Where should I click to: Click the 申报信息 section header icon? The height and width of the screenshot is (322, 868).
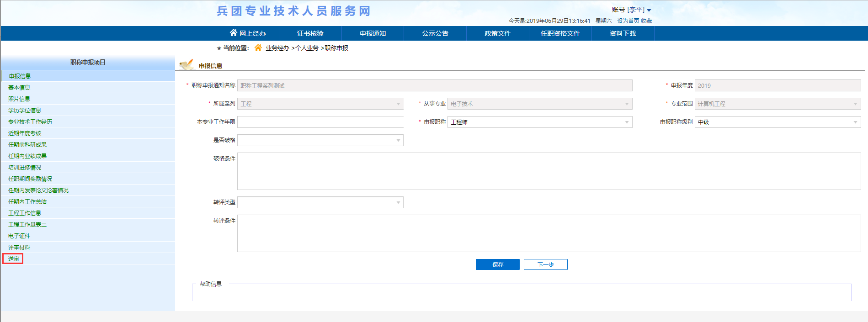point(186,65)
